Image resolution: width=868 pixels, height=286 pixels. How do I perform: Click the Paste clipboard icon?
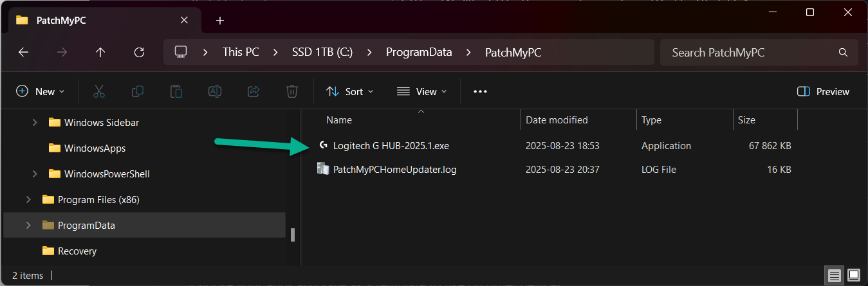pyautogui.click(x=176, y=91)
